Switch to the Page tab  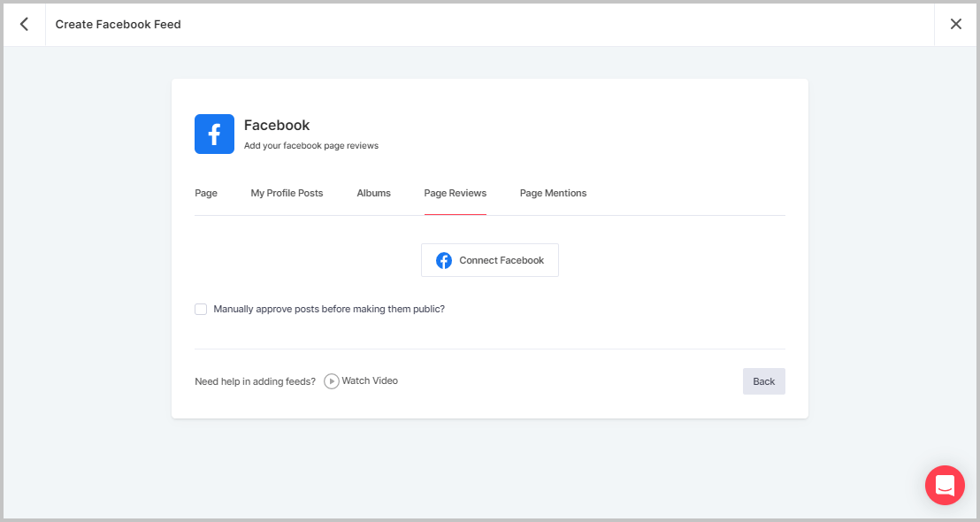206,193
